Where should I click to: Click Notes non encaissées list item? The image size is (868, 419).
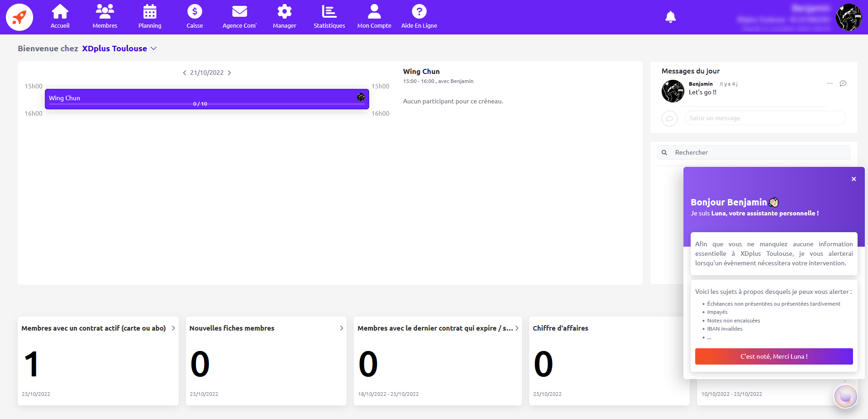pyautogui.click(x=733, y=321)
